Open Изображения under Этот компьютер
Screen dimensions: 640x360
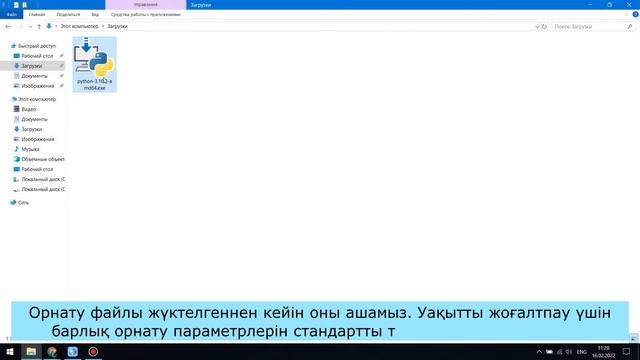(x=38, y=139)
